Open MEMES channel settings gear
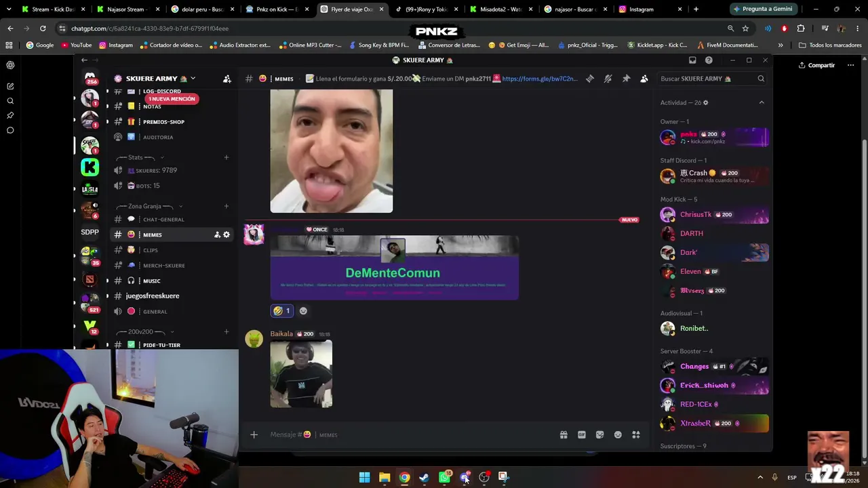Viewport: 868px width, 488px height. pyautogui.click(x=226, y=235)
